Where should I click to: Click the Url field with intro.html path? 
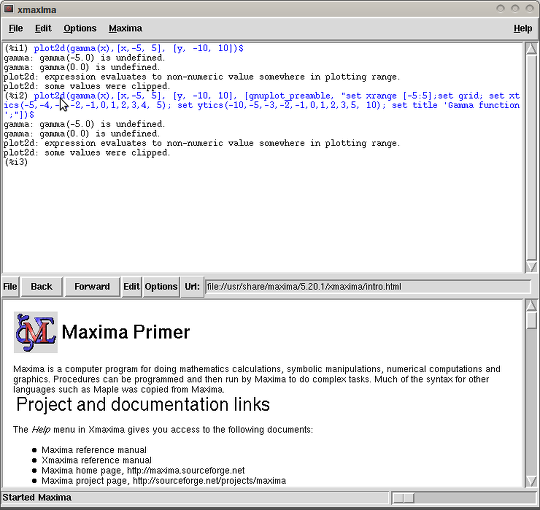pos(367,287)
